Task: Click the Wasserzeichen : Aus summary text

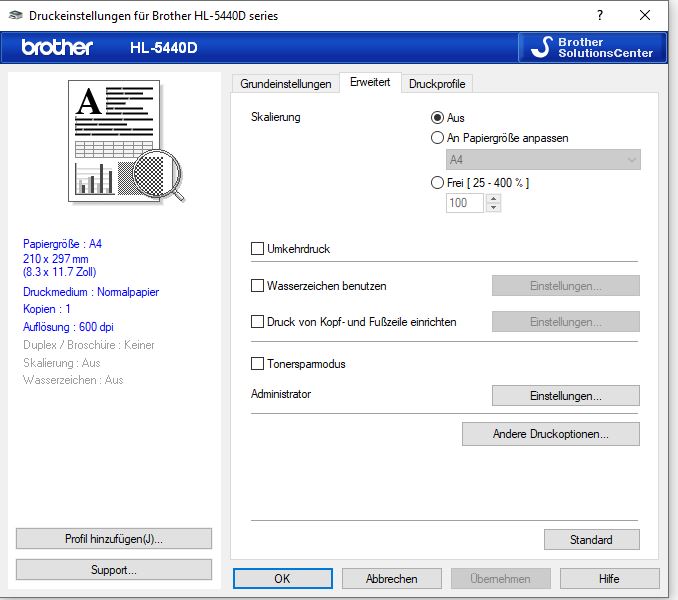Action: (x=73, y=380)
